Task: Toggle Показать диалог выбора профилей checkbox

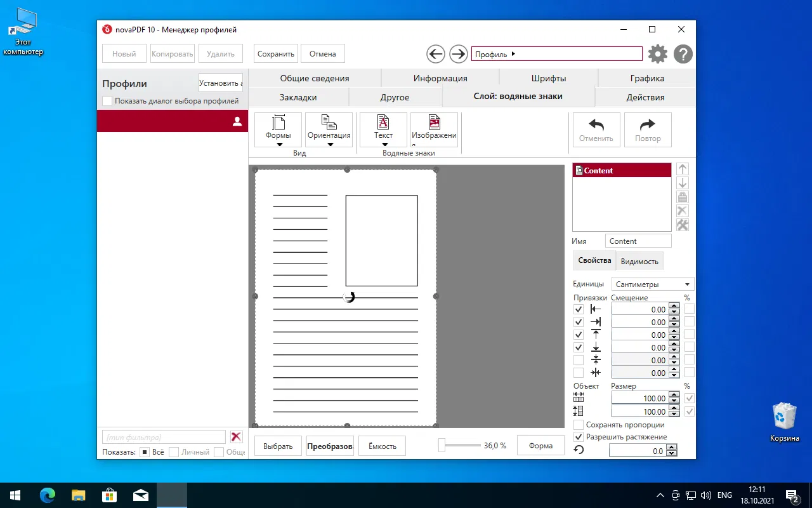Action: [x=107, y=101]
